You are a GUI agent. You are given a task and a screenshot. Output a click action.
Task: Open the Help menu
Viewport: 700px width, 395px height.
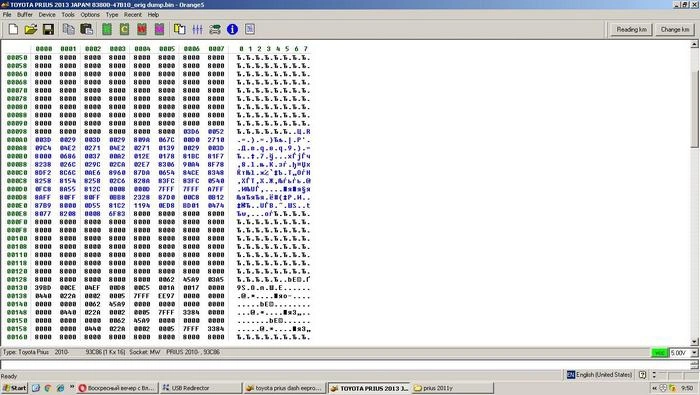point(153,15)
